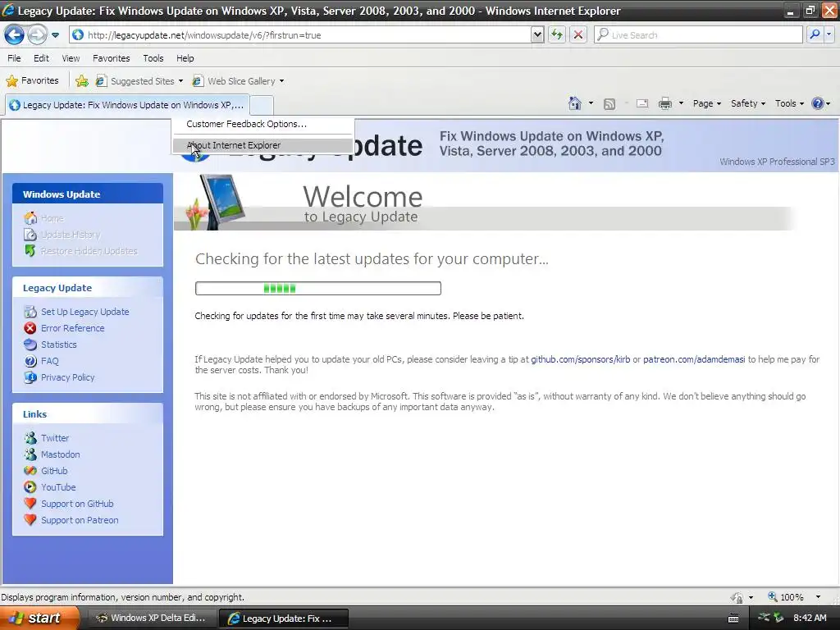
Task: Open the Windows Start button
Action: coord(39,618)
